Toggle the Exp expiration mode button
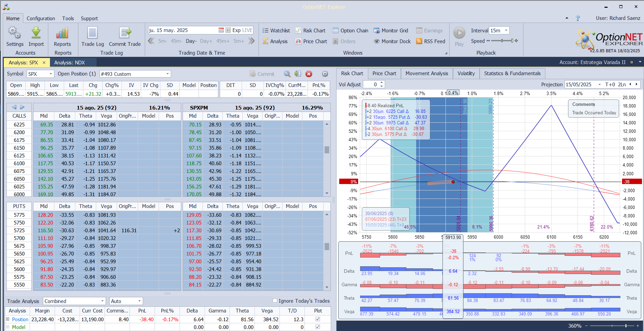 [237, 30]
